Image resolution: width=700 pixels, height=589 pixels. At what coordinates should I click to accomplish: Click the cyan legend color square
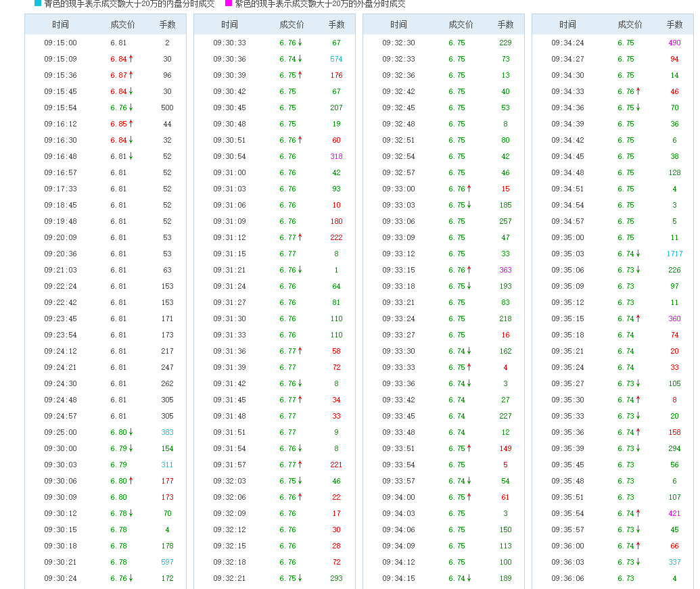click(38, 3)
